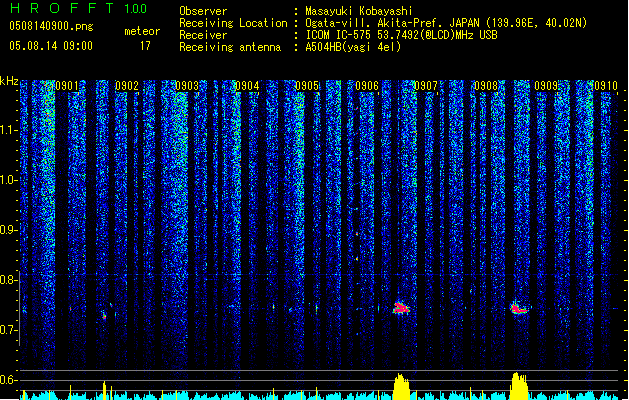Click the kHz axis unit label

click(x=9, y=81)
